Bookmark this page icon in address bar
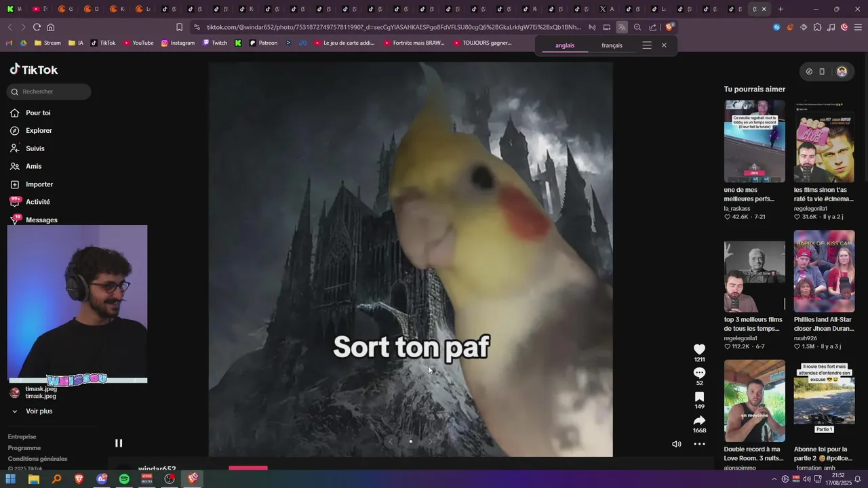Viewport: 868px width, 488px height. click(x=180, y=27)
